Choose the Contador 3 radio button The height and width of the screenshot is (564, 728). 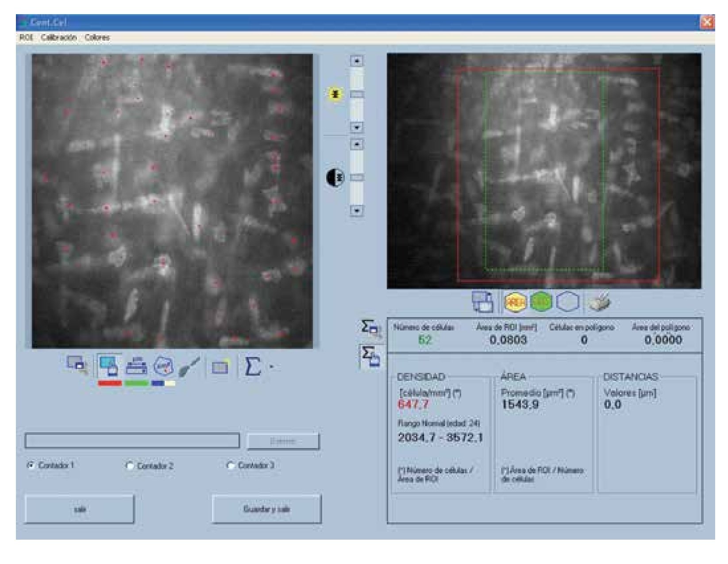point(230,465)
